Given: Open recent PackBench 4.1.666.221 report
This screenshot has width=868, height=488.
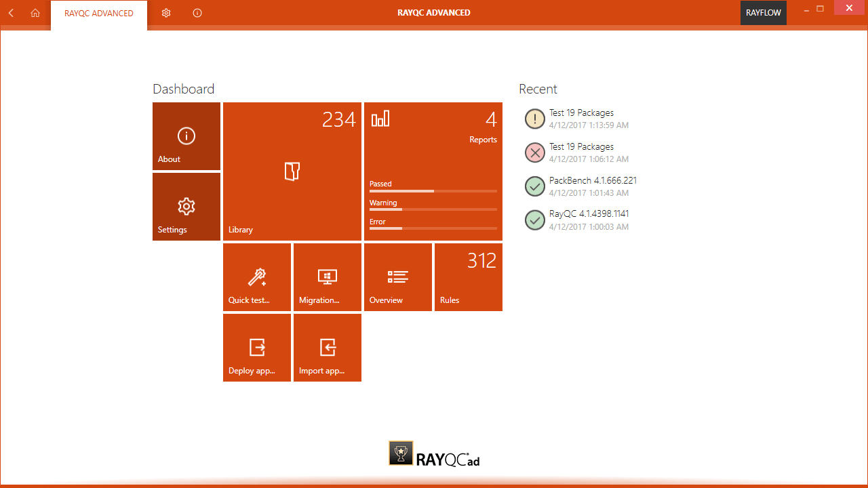Looking at the screenshot, I should pyautogui.click(x=592, y=186).
